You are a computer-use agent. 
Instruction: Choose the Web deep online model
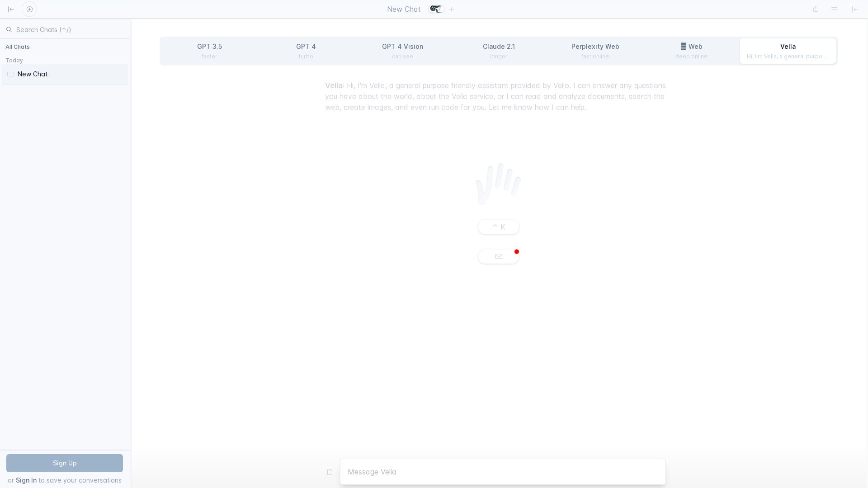pos(691,51)
